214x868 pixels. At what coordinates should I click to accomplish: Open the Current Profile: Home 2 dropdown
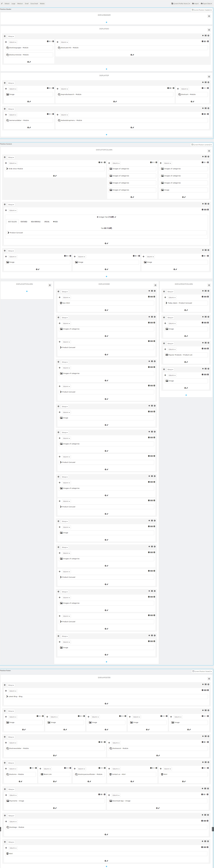[x=181, y=4]
